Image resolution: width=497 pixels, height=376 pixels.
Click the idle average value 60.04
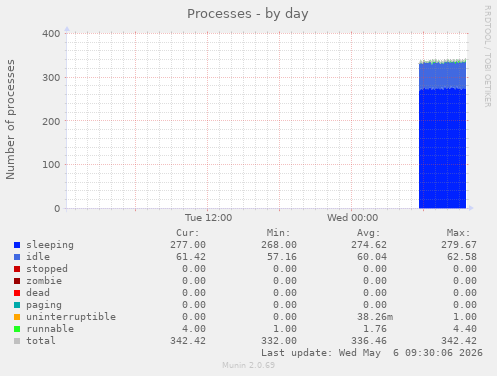point(372,257)
